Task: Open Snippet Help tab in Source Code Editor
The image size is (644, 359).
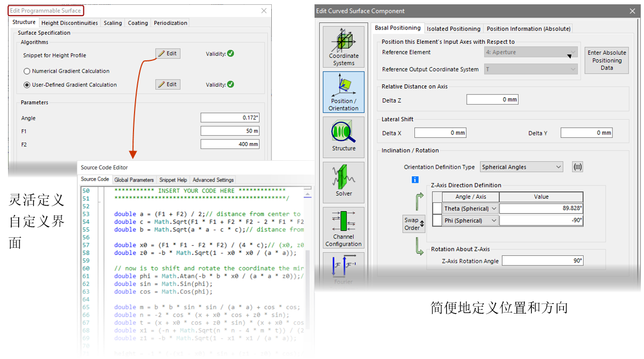Action: coord(173,180)
